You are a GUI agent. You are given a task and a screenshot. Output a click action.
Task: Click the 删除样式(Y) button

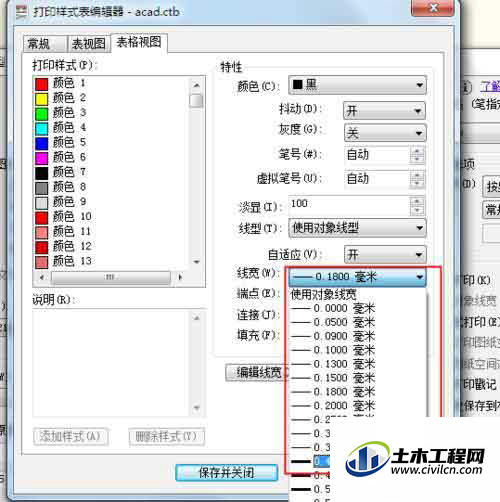tap(166, 436)
